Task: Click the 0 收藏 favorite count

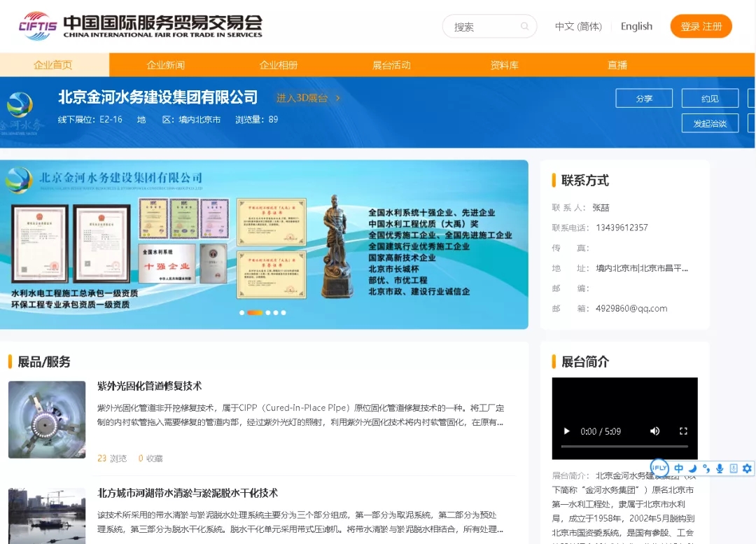Action: pyautogui.click(x=150, y=458)
